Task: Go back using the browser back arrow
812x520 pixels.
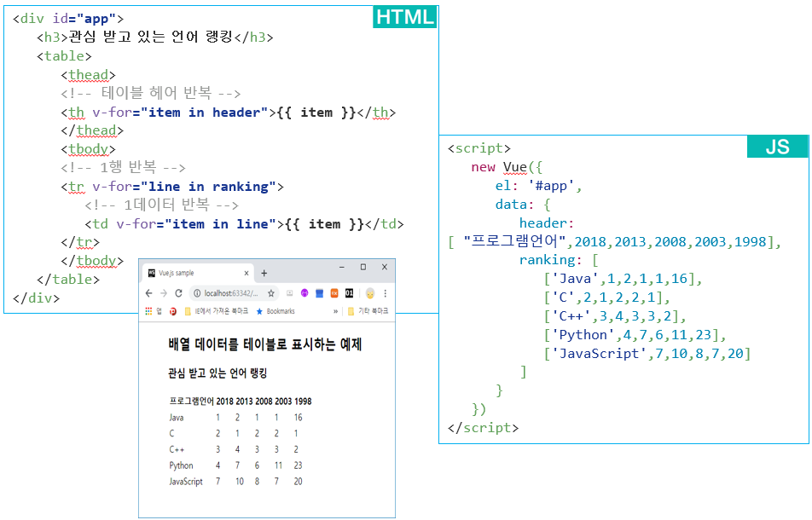Action: 149,293
